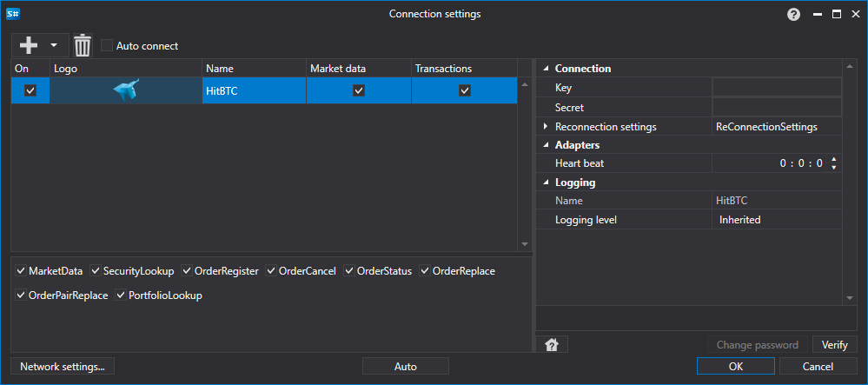Click the Key input field
Screen dimensions: 868x385
[x=777, y=88]
